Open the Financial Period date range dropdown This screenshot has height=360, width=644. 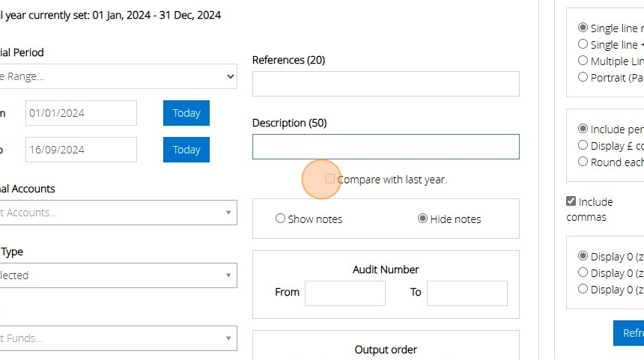tap(117, 76)
